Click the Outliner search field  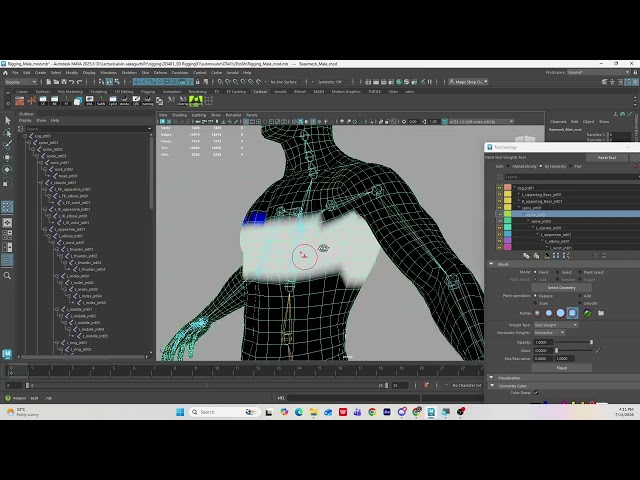tap(88, 129)
